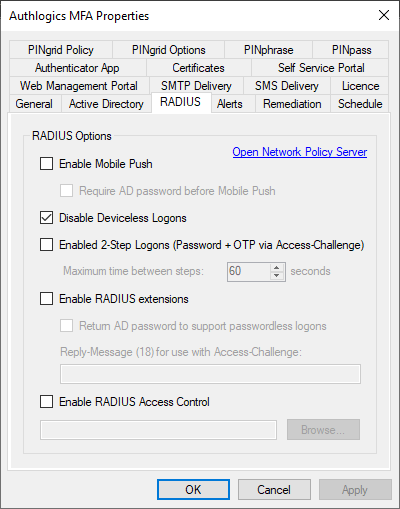Open the SMTP Delivery tab
This screenshot has height=509, width=400.
tap(196, 86)
